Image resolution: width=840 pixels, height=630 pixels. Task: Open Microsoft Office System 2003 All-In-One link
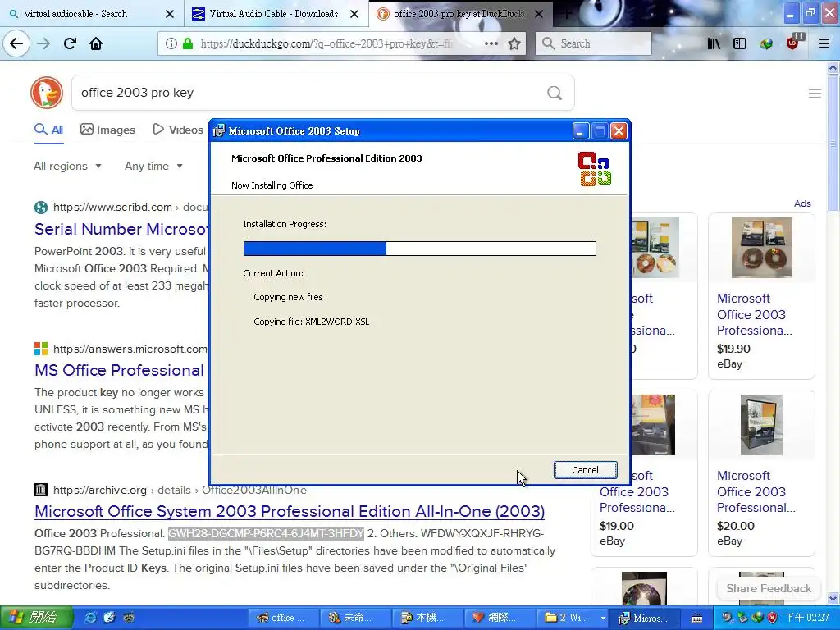(290, 511)
